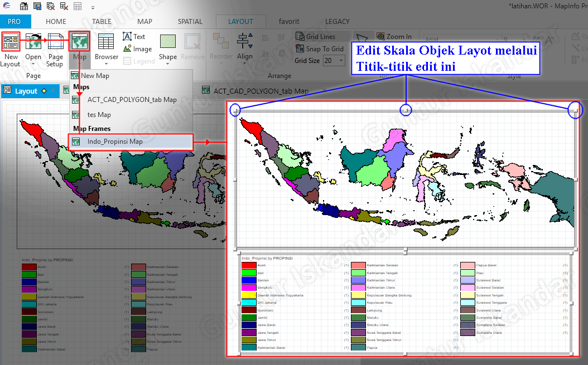Click the Open button in Page group
Viewport: 588px width, 365px height.
[x=33, y=42]
